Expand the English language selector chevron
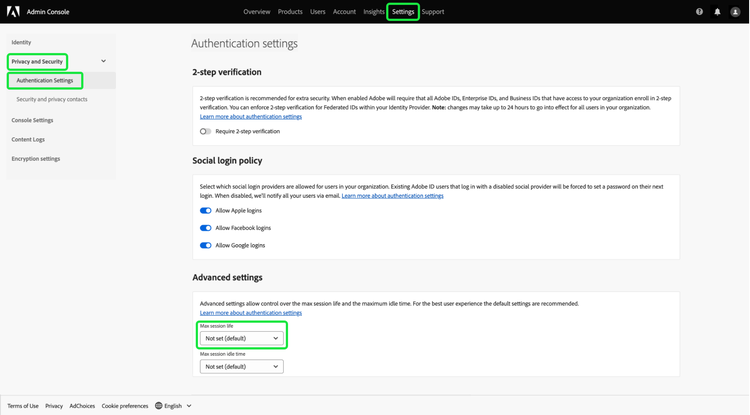Image resolution: width=750 pixels, height=415 pixels. point(189,406)
